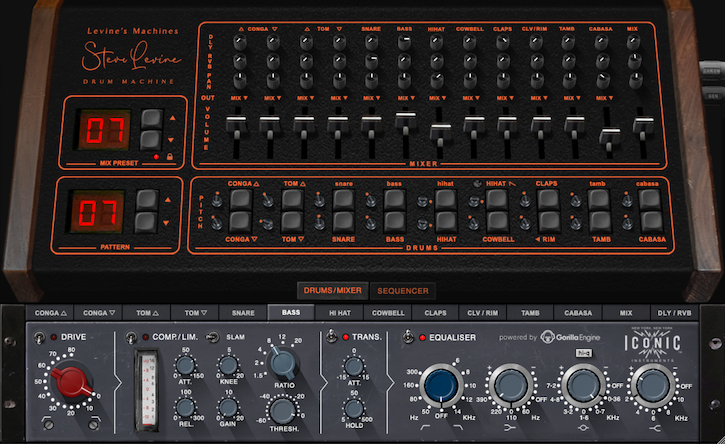Viewport: 725px width, 444px height.
Task: Trigger the Tom up drum pad
Action: (292, 200)
